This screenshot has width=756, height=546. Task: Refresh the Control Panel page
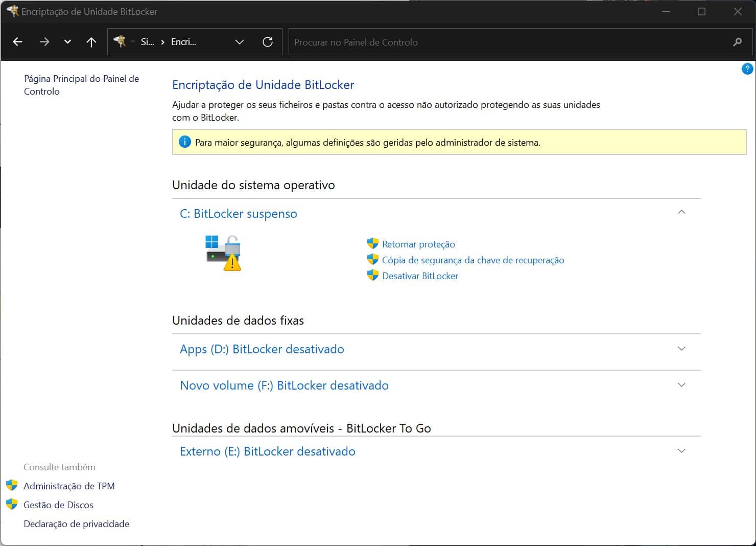[x=268, y=42]
